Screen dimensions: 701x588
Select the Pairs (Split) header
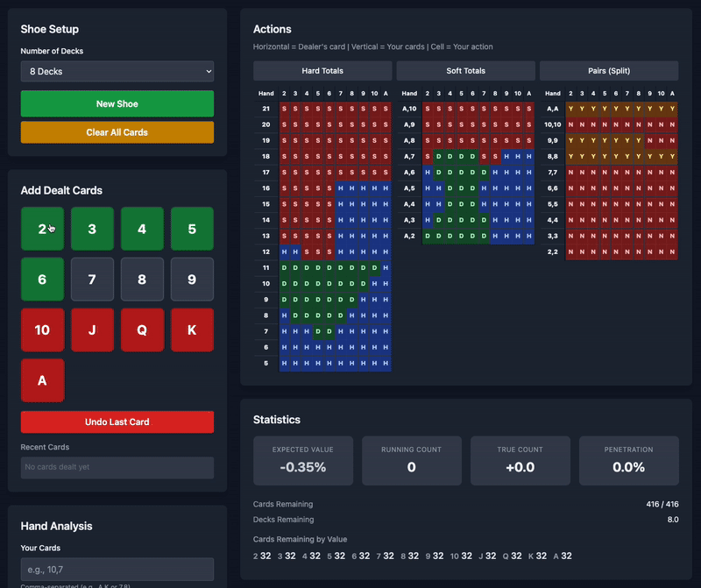[x=609, y=71]
